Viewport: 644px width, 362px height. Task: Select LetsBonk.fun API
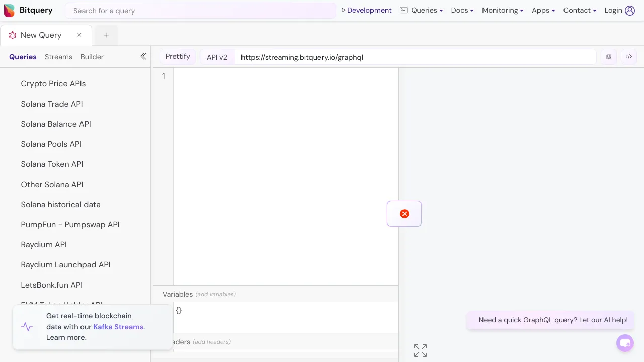pos(52,285)
